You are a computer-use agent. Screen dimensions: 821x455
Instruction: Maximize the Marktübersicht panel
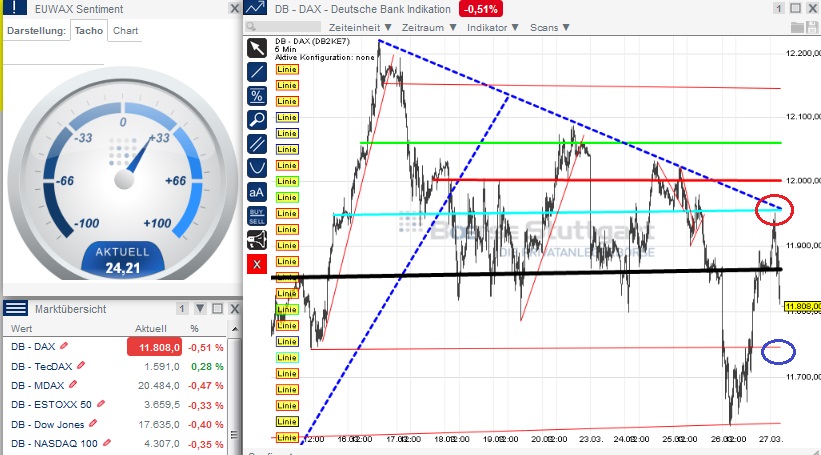pyautogui.click(x=218, y=309)
